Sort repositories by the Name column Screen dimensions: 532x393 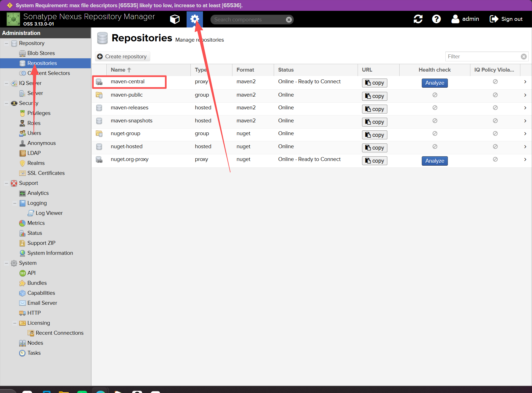click(148, 70)
